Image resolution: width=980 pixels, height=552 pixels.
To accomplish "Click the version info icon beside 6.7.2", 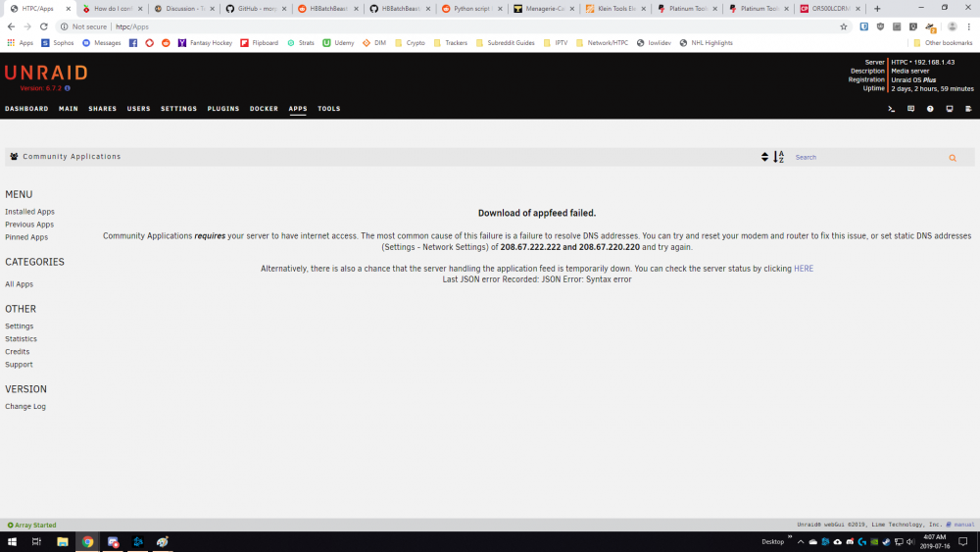I will [68, 88].
